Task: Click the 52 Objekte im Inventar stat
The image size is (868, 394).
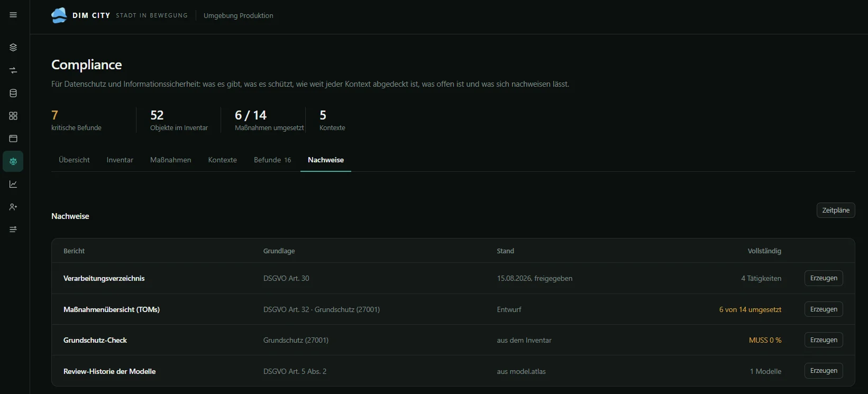Action: (x=179, y=120)
